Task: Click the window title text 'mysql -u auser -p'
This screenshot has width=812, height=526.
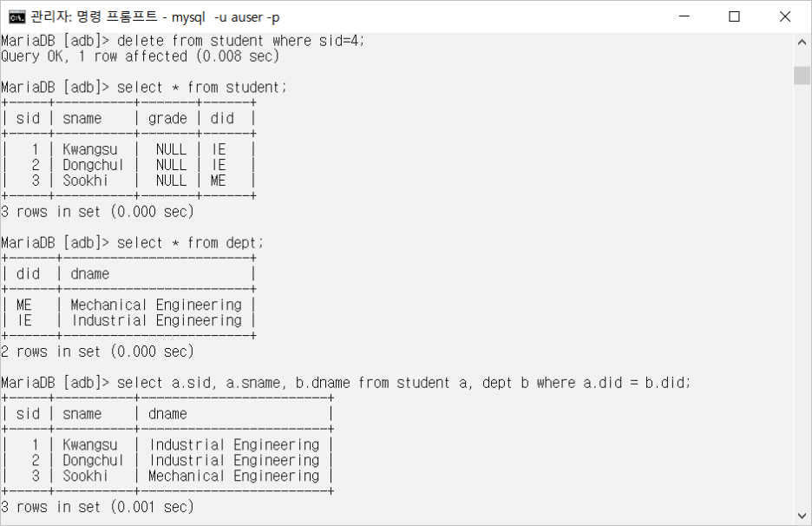Action: pos(226,17)
